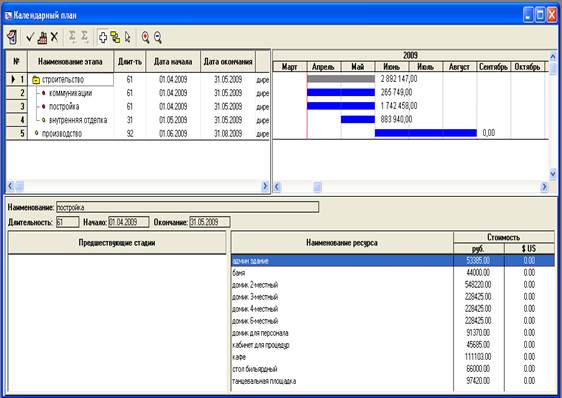Select the внутренняя отделка stage row
The height and width of the screenshot is (398, 562).
coord(138,120)
